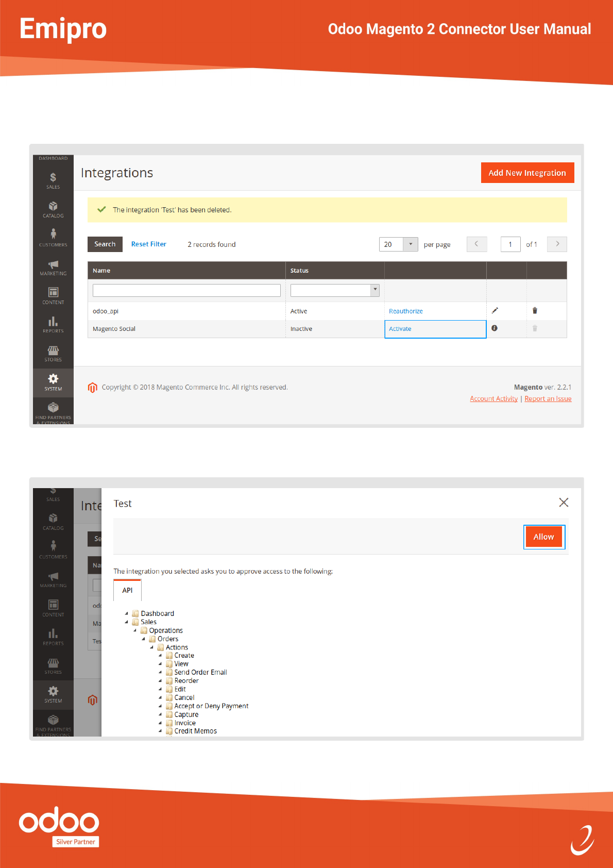Open Report an Issue link
The image size is (613, 868).
click(x=548, y=398)
